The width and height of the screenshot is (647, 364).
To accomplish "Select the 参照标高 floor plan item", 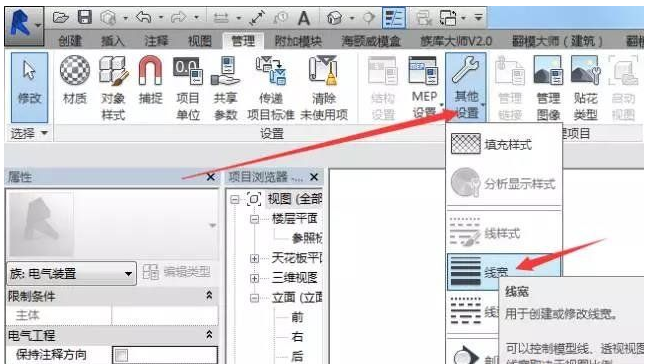I will click(307, 238).
